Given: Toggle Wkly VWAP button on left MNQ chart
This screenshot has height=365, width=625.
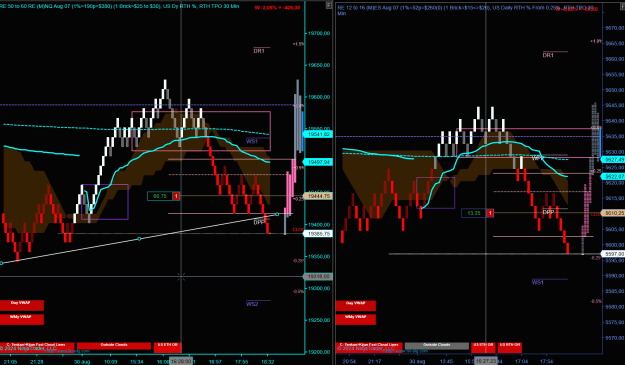Looking at the screenshot, I should tap(22, 319).
